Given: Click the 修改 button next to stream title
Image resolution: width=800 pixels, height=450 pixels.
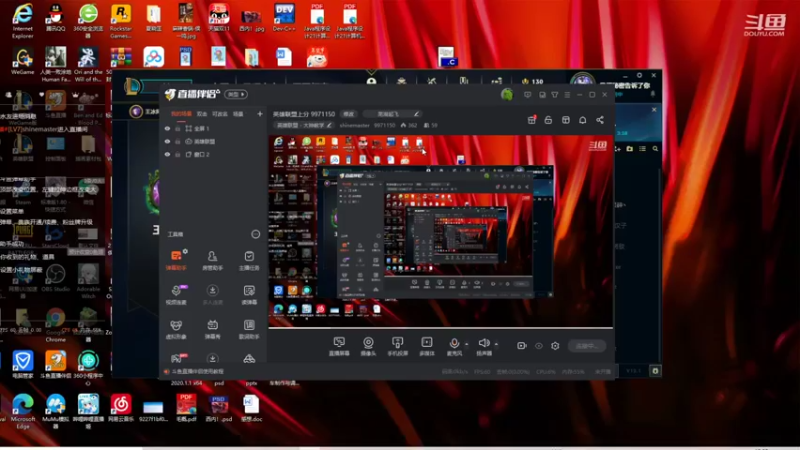Looking at the screenshot, I should coord(348,114).
